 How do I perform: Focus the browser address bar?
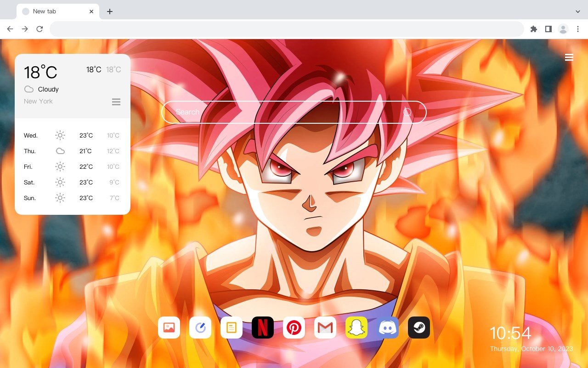tap(287, 29)
